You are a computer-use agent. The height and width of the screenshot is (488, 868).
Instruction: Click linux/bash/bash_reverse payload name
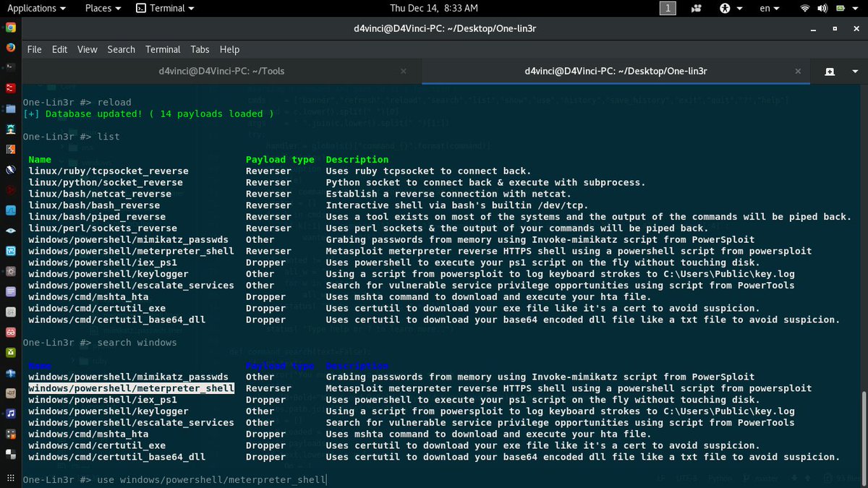94,205
